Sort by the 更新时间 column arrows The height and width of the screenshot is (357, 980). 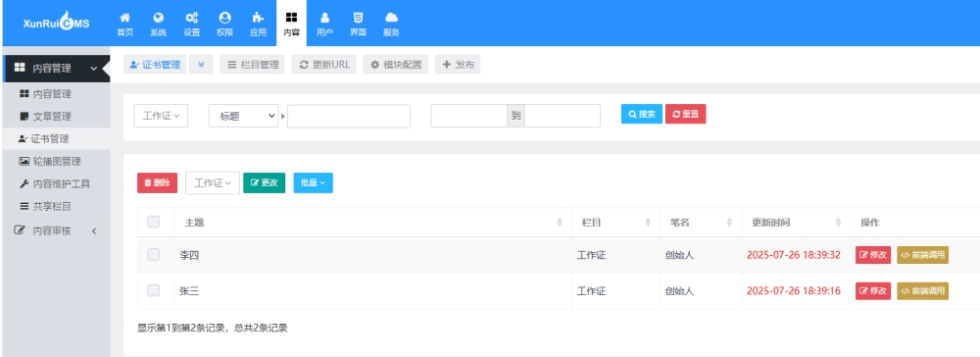tap(838, 223)
